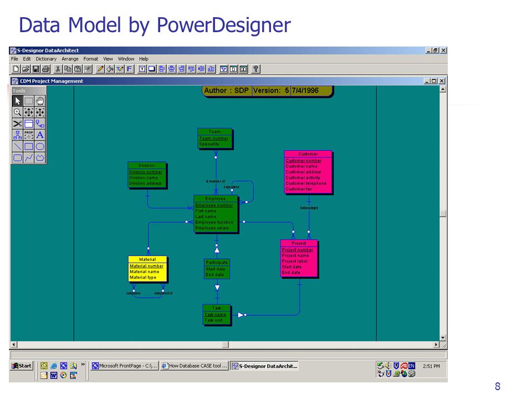Open the Dictionary menu
This screenshot has width=532, height=399.
click(46, 59)
